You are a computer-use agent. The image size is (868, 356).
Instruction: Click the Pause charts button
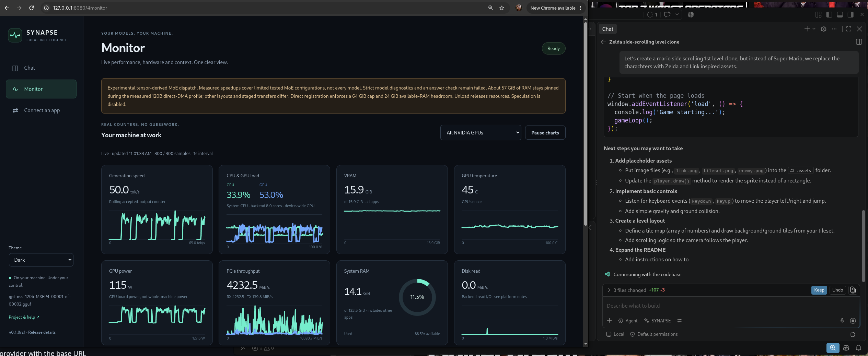545,133
